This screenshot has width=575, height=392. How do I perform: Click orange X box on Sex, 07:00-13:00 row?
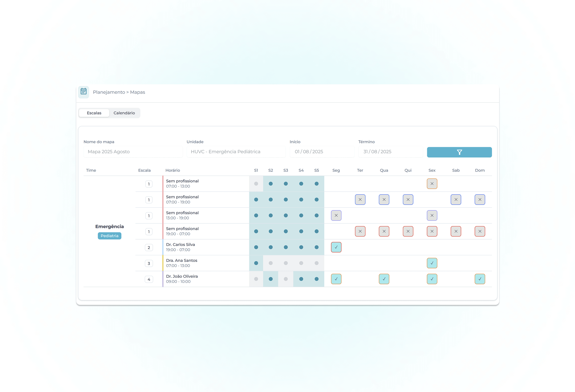point(432,184)
